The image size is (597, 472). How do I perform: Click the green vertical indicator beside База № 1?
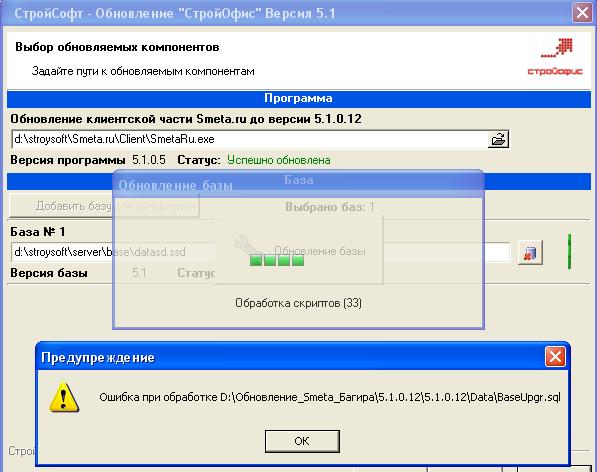click(x=570, y=252)
